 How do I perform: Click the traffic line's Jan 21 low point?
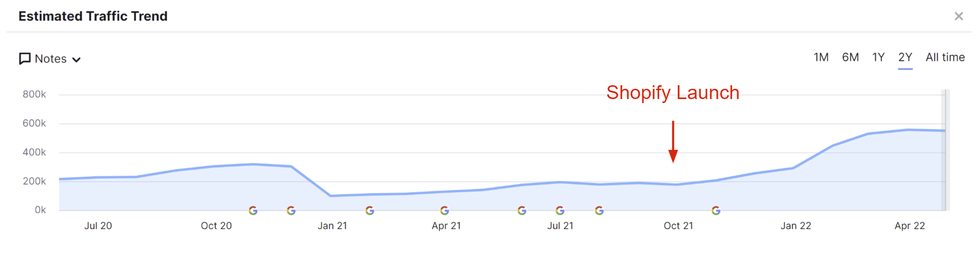(x=331, y=196)
